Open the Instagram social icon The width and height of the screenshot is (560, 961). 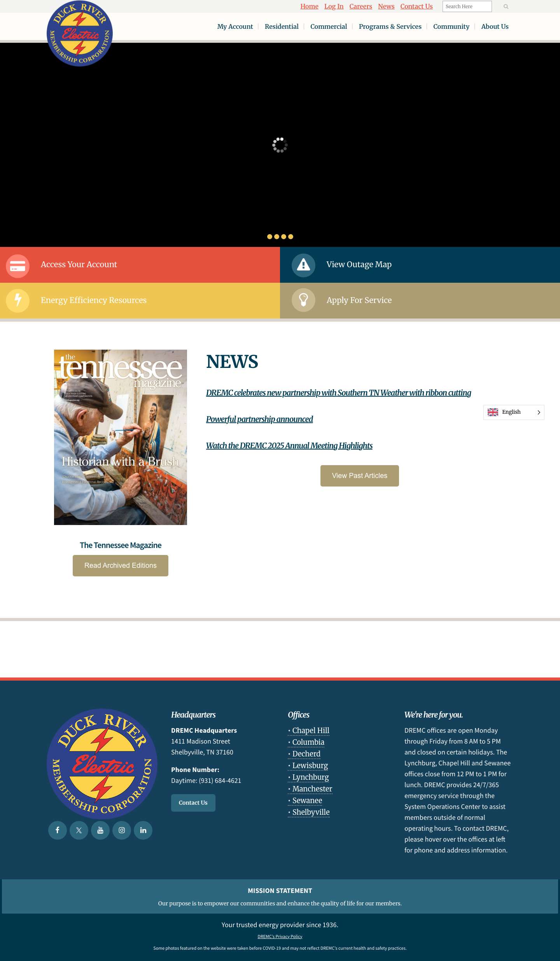pyautogui.click(x=122, y=830)
